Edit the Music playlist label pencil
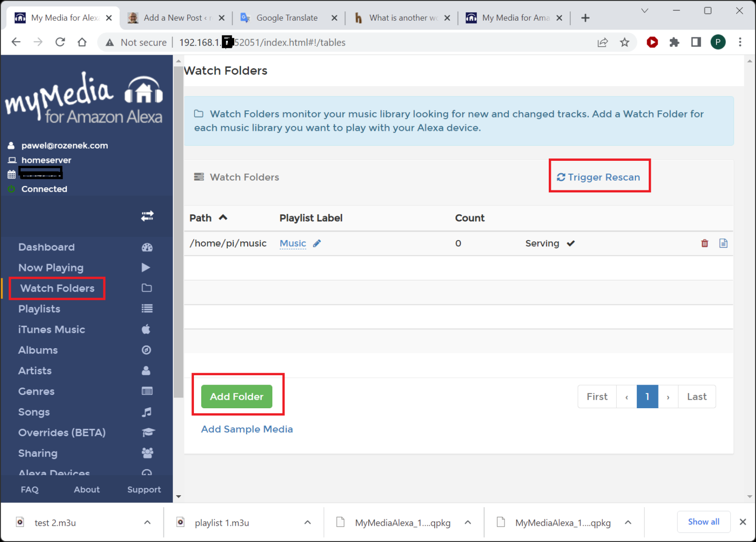The image size is (756, 542). (317, 243)
